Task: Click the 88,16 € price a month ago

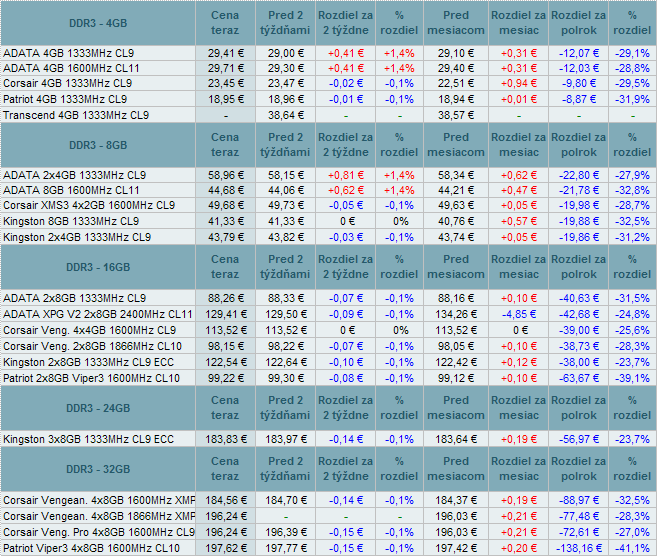Action: (x=456, y=298)
